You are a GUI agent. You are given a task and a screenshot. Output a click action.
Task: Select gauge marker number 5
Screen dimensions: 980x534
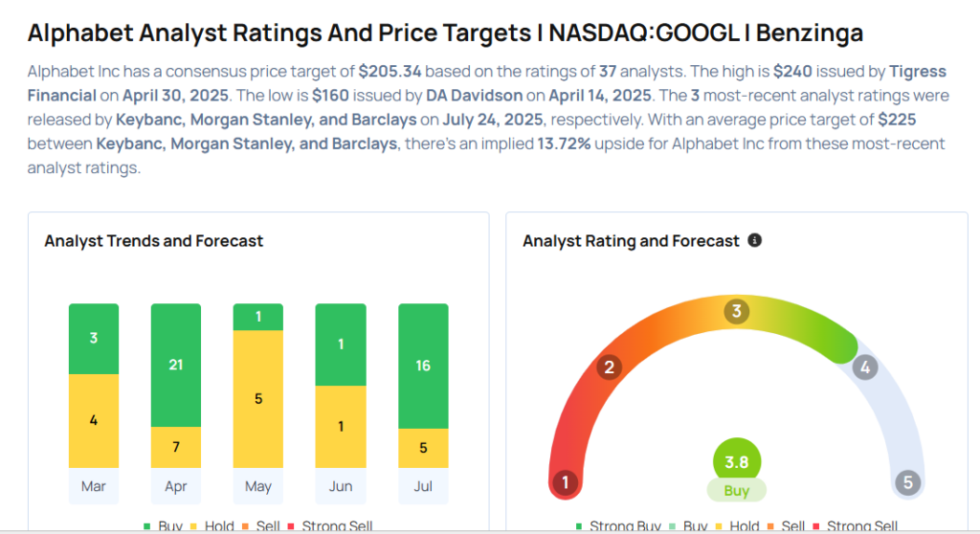pos(907,482)
